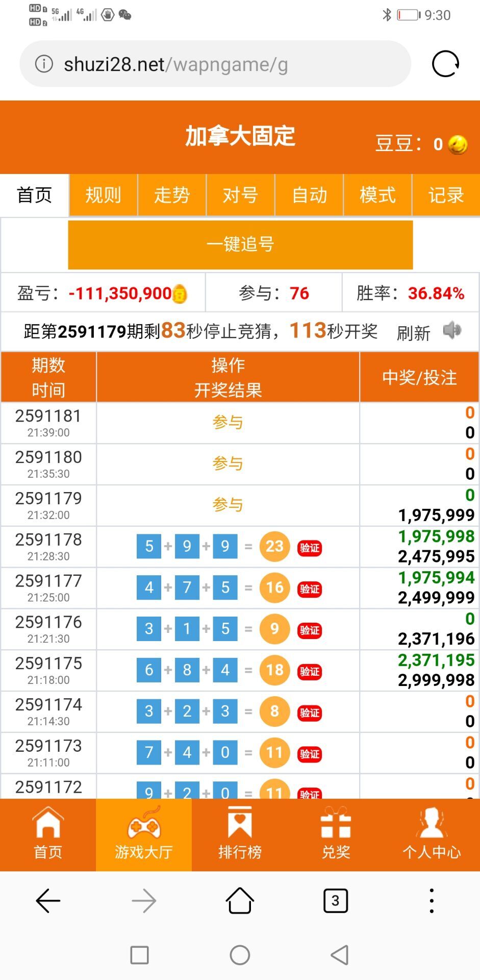Tap the 中奖/投注 column header

click(x=419, y=377)
